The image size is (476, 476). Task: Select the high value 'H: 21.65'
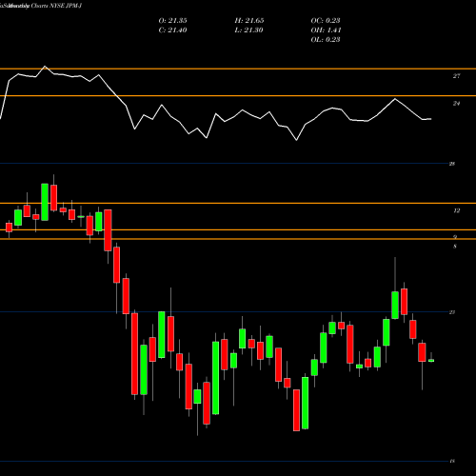click(x=249, y=21)
